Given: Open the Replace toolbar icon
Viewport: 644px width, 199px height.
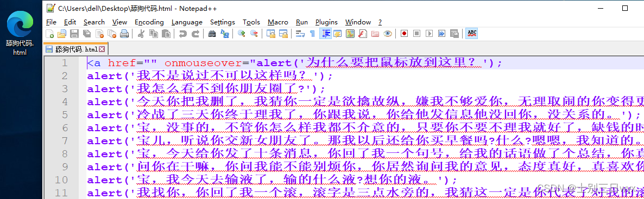Looking at the screenshot, I should coord(225,34).
